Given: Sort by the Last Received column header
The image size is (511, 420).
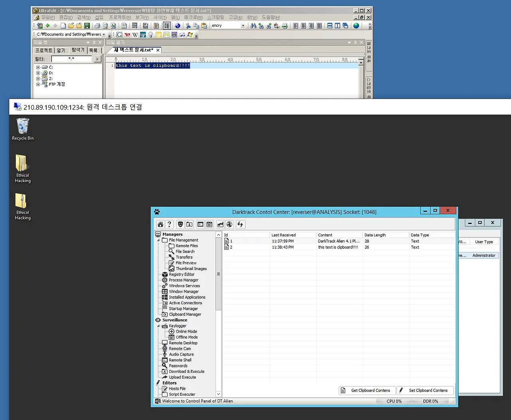Looking at the screenshot, I should [x=293, y=235].
